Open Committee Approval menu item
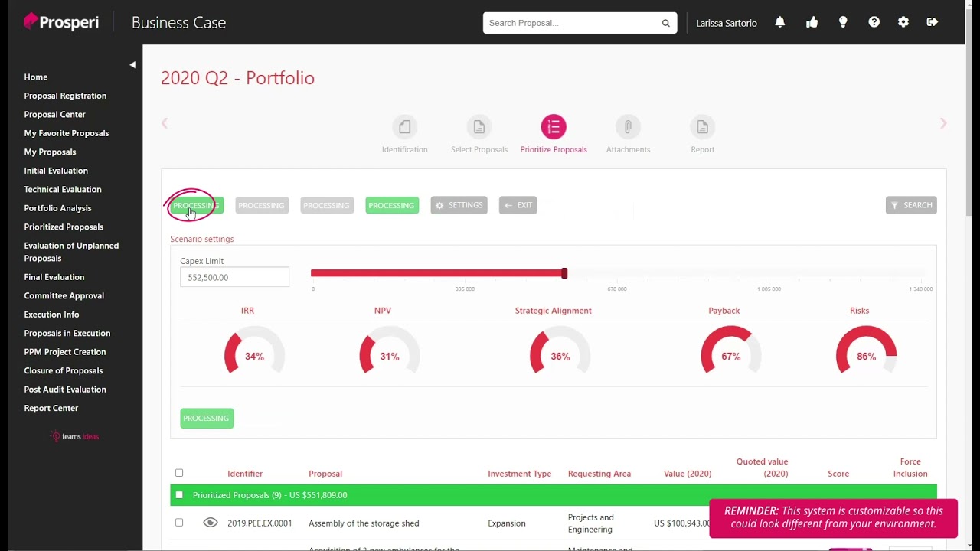 point(64,295)
